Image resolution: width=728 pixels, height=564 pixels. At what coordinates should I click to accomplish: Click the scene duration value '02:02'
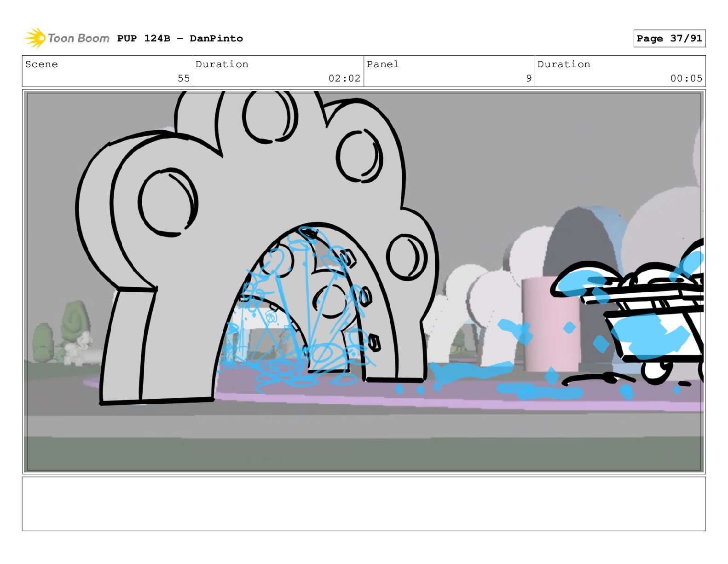click(x=344, y=79)
